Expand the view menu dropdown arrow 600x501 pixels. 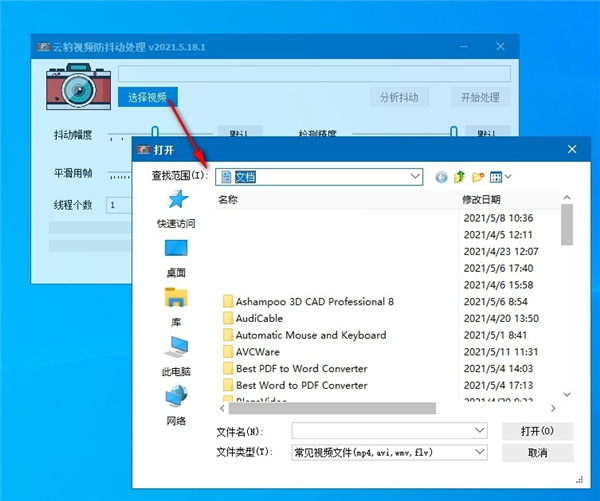pos(508,176)
